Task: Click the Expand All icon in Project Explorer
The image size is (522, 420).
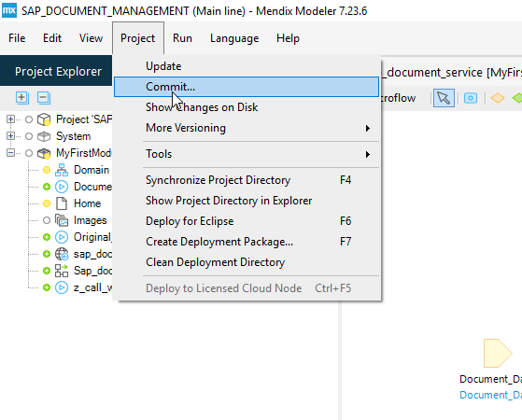Action: (x=22, y=98)
